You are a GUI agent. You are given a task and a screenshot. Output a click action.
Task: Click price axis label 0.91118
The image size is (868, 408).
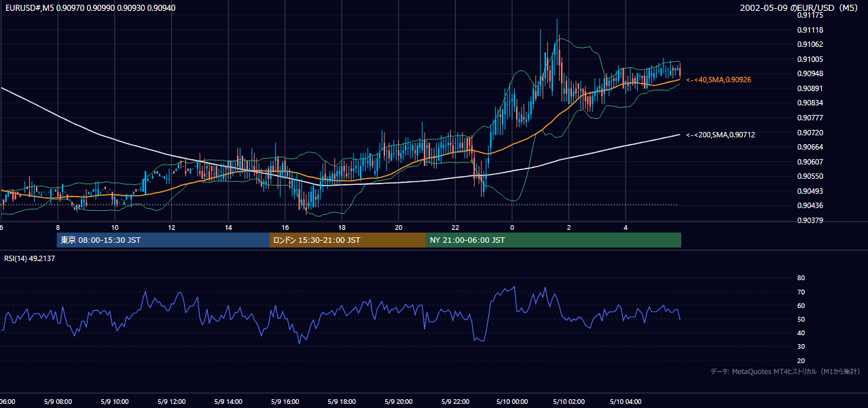(x=810, y=30)
